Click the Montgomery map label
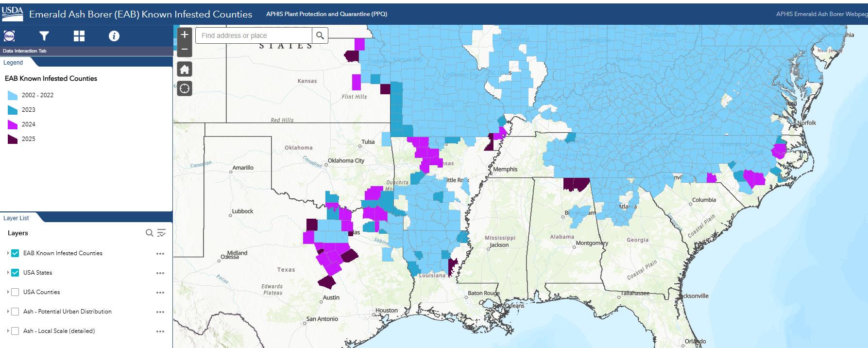Image resolution: width=868 pixels, height=348 pixels. coord(592,243)
